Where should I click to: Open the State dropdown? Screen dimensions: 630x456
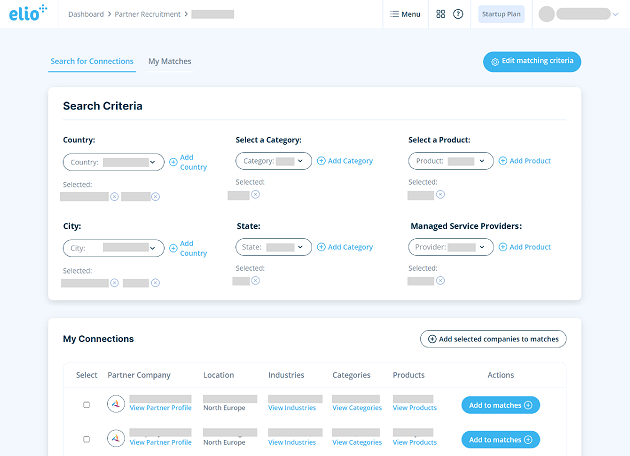(x=274, y=247)
